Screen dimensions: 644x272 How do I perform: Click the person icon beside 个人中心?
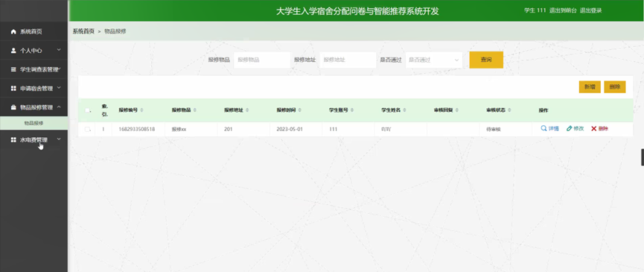(x=13, y=51)
